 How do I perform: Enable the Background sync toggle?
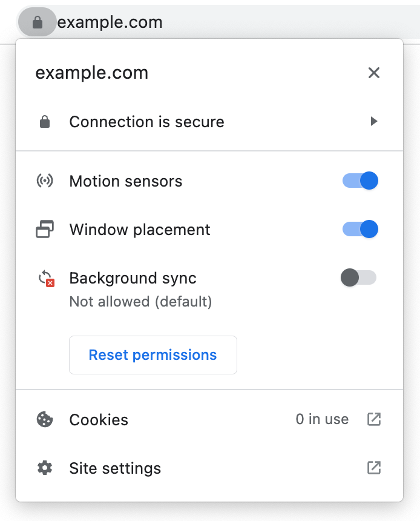(x=359, y=278)
